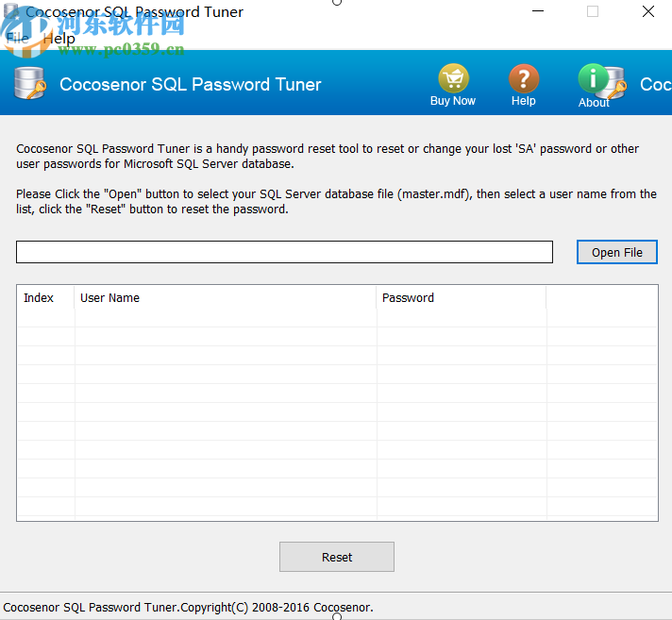672x620 pixels.
Task: Close the Cocosenor SQL Password Tuner window
Action: [648, 11]
